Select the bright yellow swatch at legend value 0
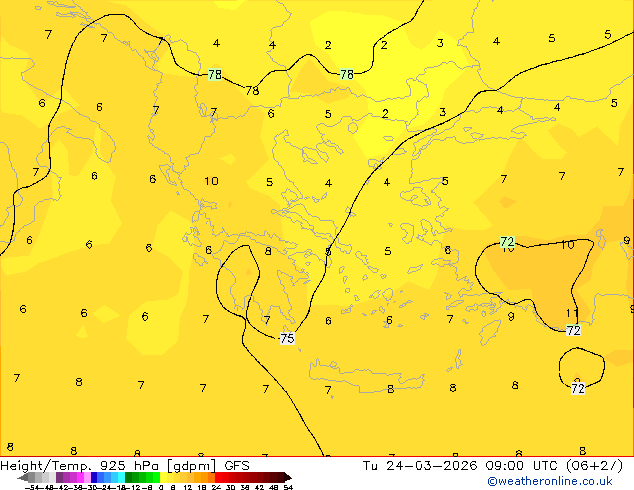634x490 pixels. (x=163, y=477)
